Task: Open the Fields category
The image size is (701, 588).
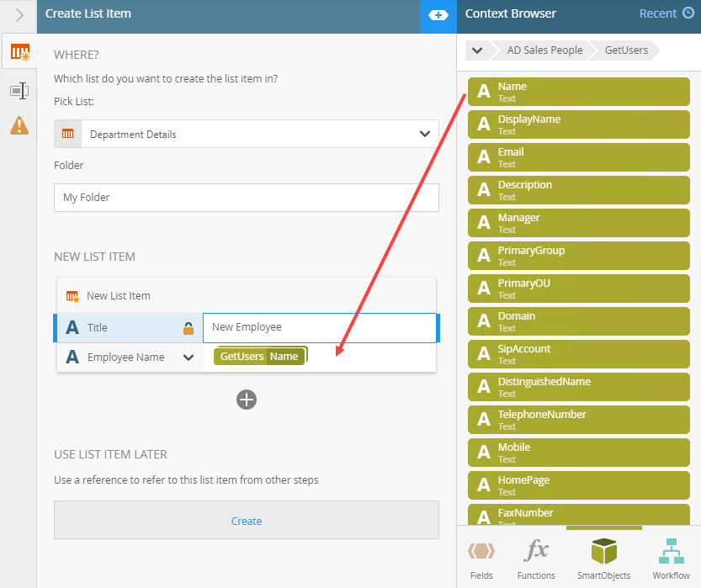Action: point(481,559)
